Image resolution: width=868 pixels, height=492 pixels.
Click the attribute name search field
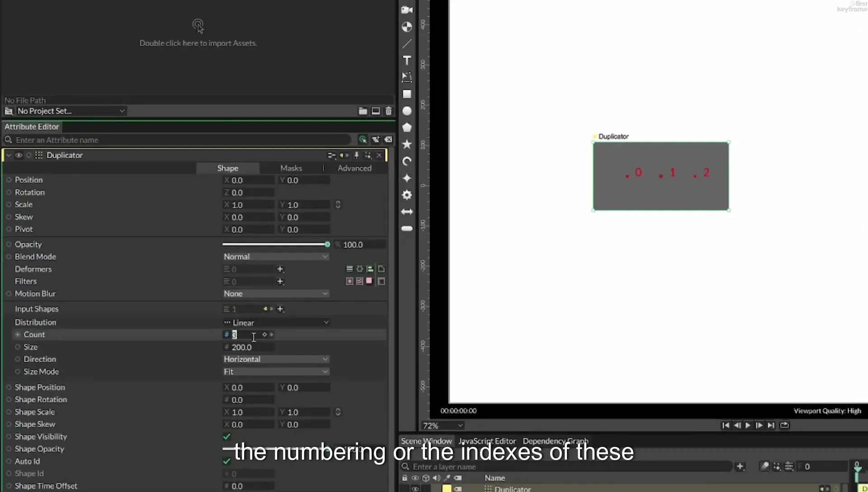[x=181, y=140]
